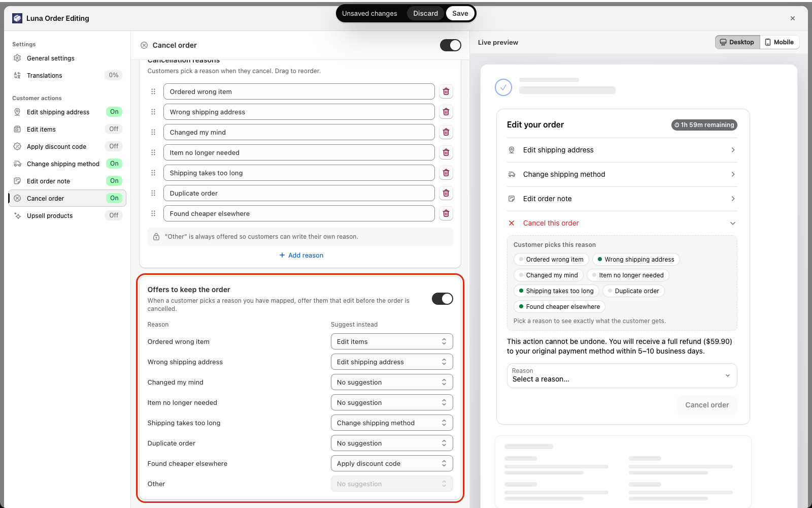Open suggestion dropdown for 'Wrong shipping address'

[x=392, y=362]
